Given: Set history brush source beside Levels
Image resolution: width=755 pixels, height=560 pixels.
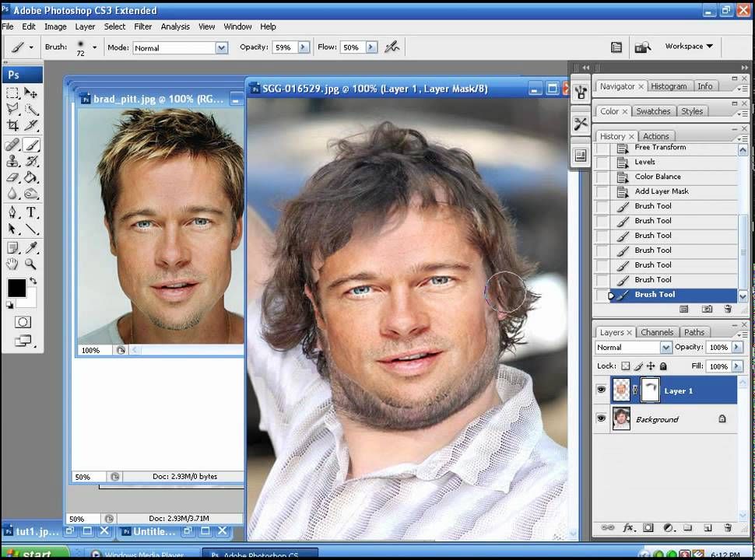Looking at the screenshot, I should (602, 163).
